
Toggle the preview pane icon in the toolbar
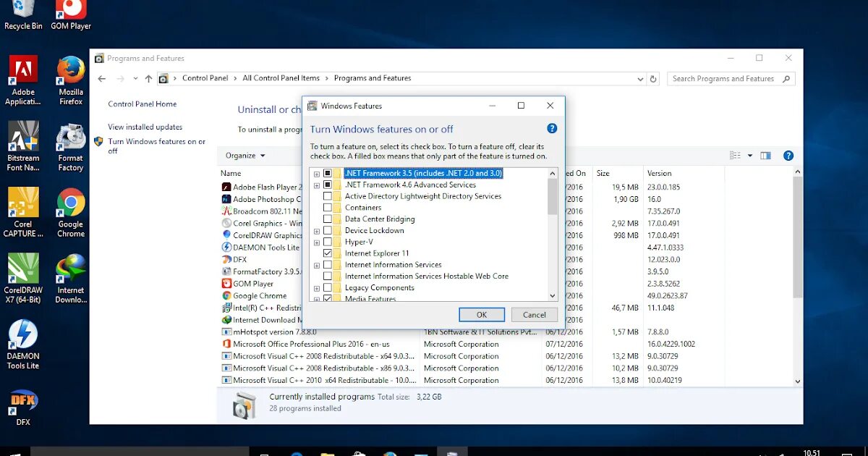click(766, 156)
